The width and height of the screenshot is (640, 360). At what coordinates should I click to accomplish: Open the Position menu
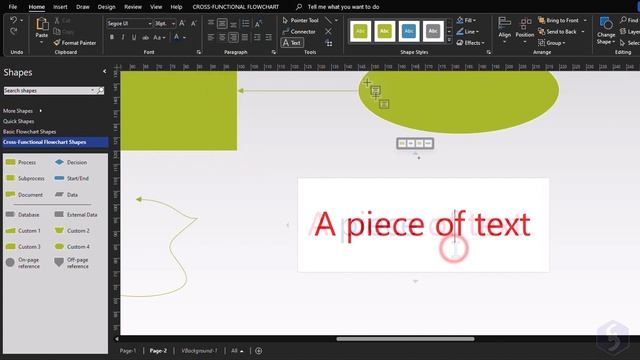click(x=524, y=29)
